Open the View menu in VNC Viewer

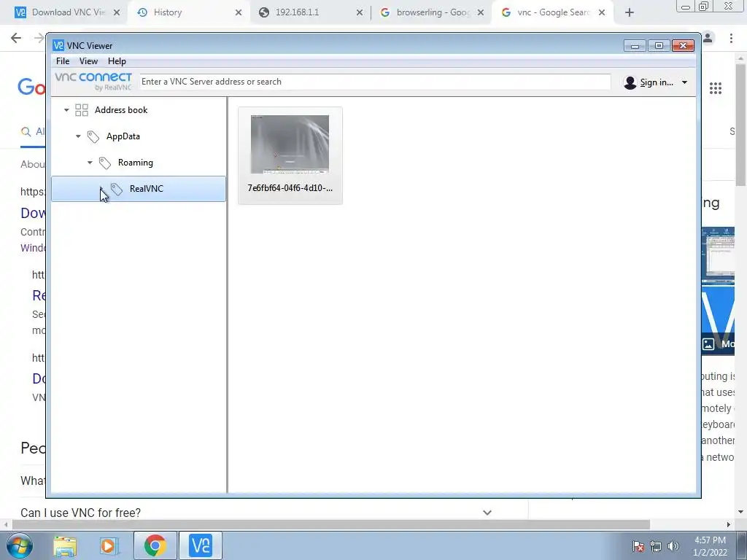[88, 61]
